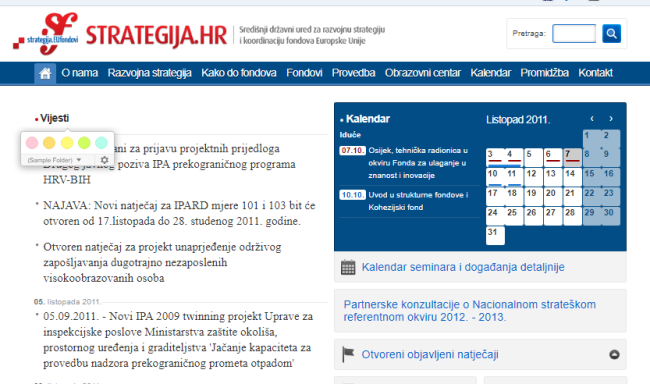Screen dimensions: 650x384
Task: Click the Listopad 2011. month label
Action: (518, 120)
